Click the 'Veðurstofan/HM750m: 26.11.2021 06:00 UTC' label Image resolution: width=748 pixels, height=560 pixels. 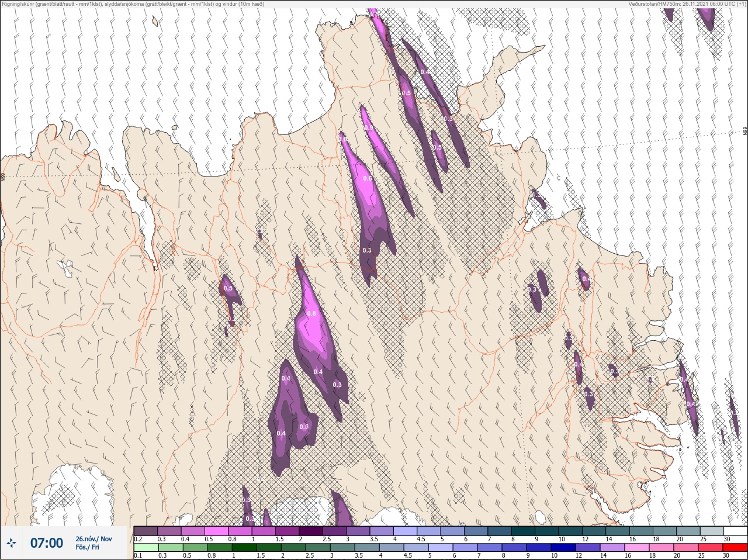[x=680, y=4]
